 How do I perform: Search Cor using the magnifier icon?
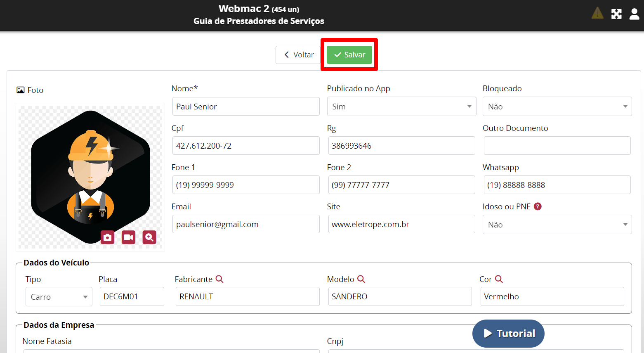point(499,279)
